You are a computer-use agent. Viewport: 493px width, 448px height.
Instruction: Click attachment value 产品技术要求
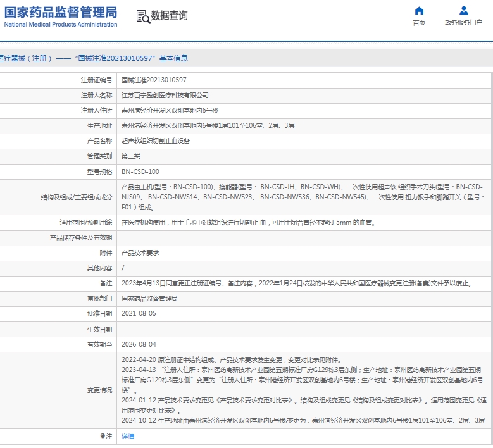click(140, 253)
